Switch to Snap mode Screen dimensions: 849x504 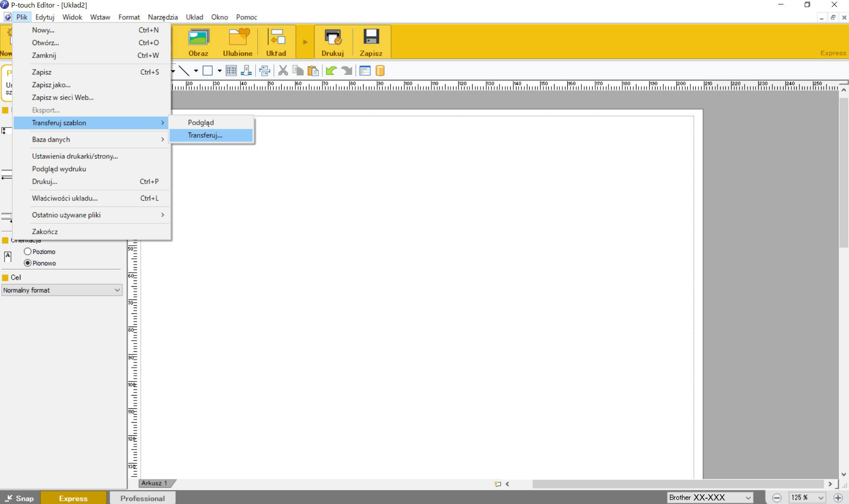[20, 498]
